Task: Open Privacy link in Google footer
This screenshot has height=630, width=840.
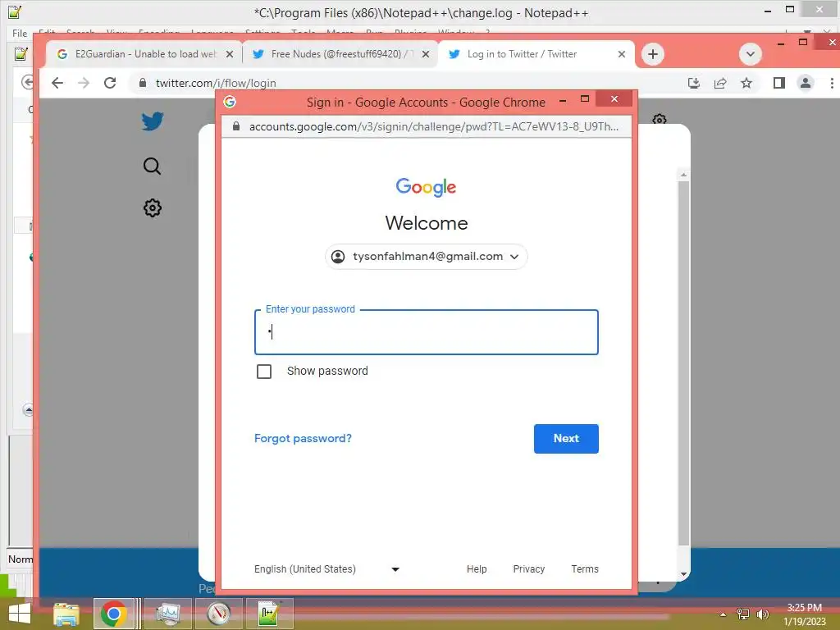Action: tap(529, 569)
